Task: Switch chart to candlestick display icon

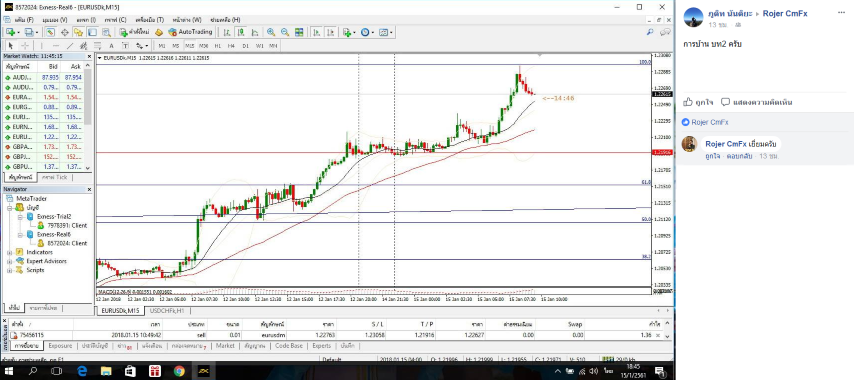Action: point(240,32)
